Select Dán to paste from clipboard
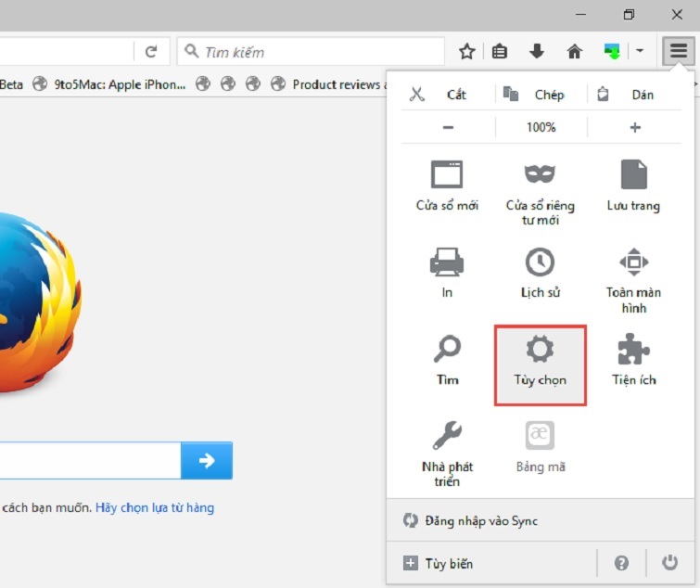The height and width of the screenshot is (588, 700). click(x=629, y=95)
